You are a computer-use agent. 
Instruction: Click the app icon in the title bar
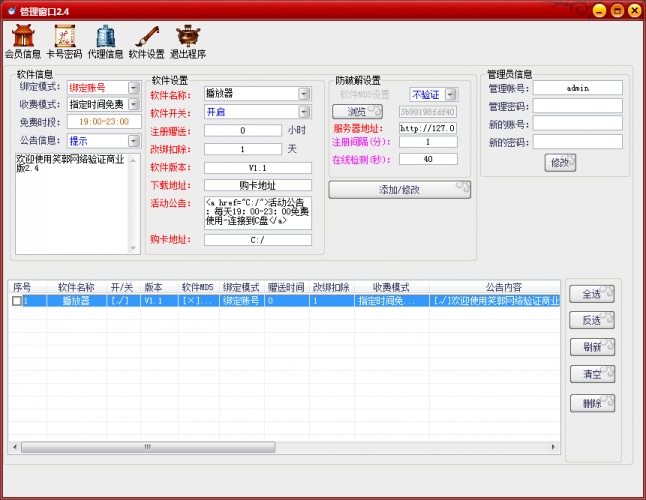(11, 10)
